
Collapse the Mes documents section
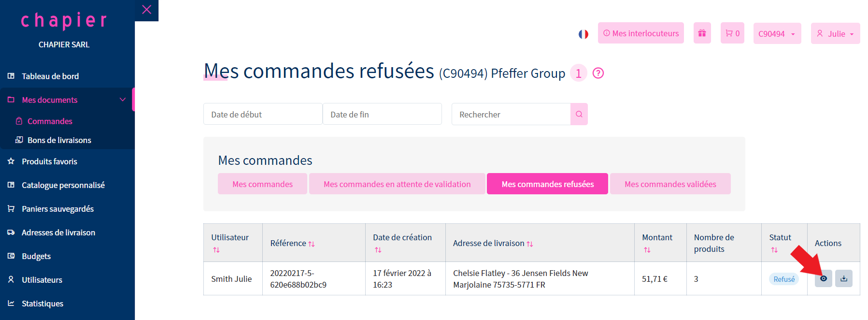[x=123, y=100]
